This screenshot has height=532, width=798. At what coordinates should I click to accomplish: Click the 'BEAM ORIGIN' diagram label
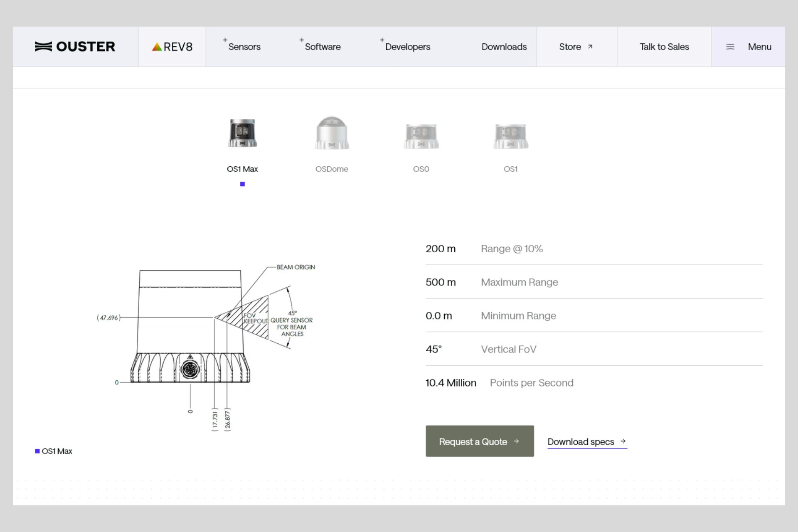(296, 267)
